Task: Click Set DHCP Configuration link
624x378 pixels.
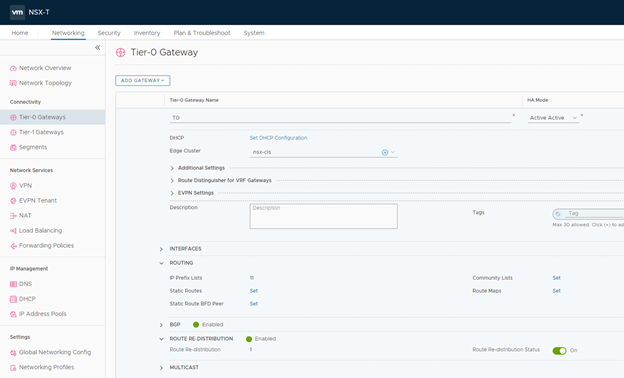Action: [278, 138]
